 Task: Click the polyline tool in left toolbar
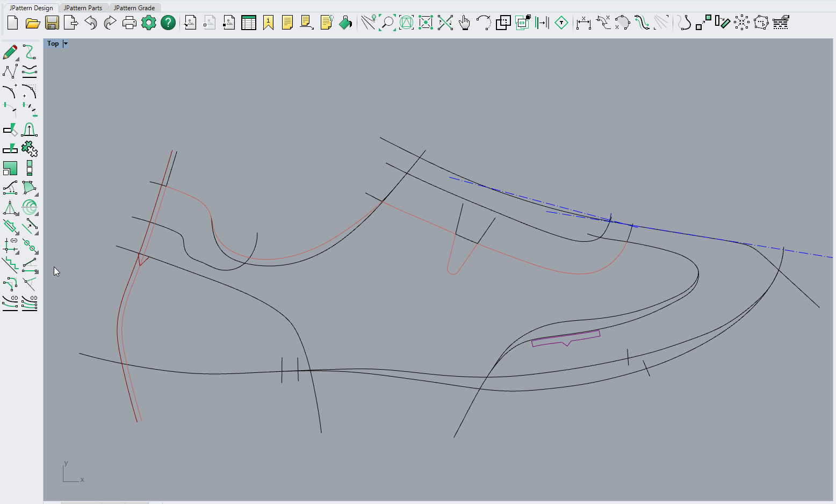click(10, 71)
